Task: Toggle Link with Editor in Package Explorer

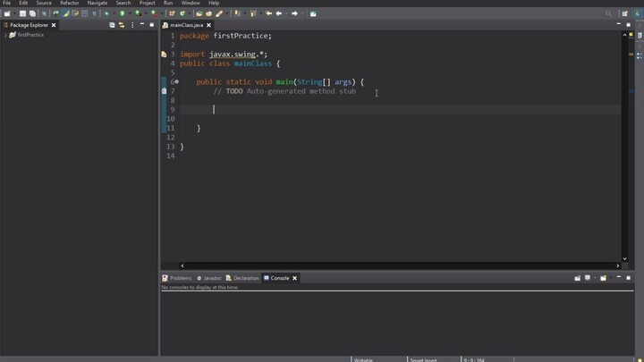Action: click(122, 25)
